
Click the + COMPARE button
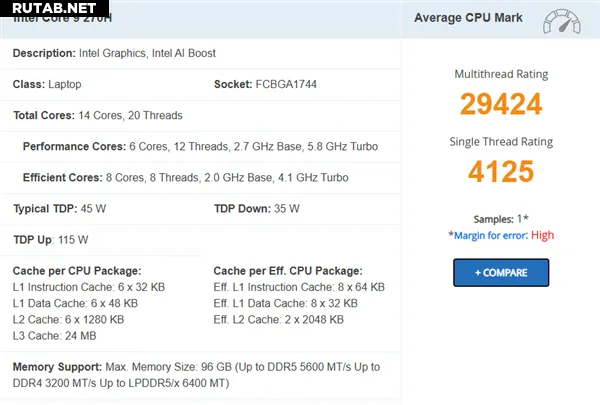coord(501,273)
